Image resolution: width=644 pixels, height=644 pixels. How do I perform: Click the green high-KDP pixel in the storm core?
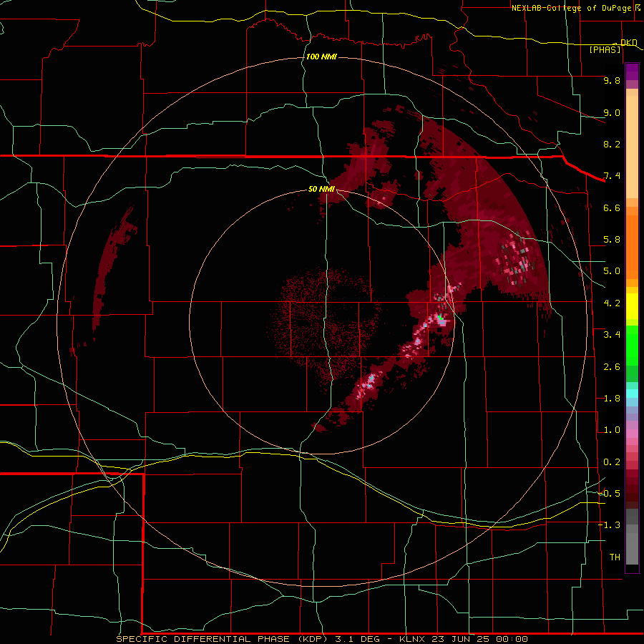click(440, 317)
